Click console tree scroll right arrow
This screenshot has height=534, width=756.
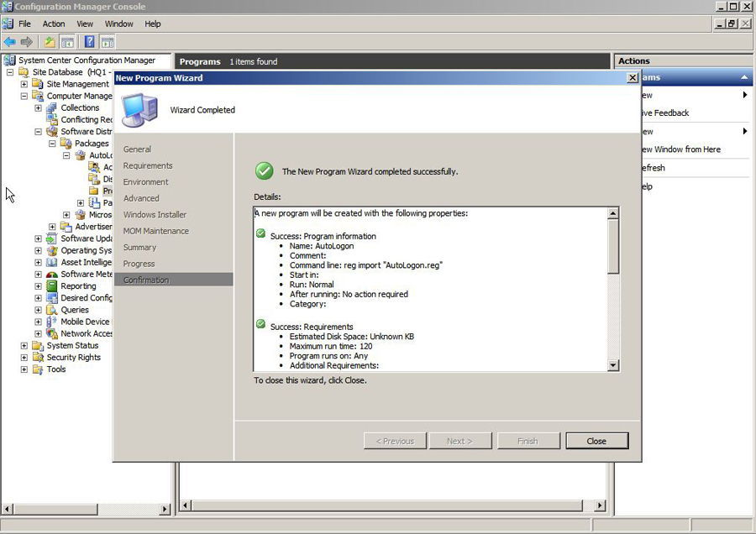[x=165, y=509]
